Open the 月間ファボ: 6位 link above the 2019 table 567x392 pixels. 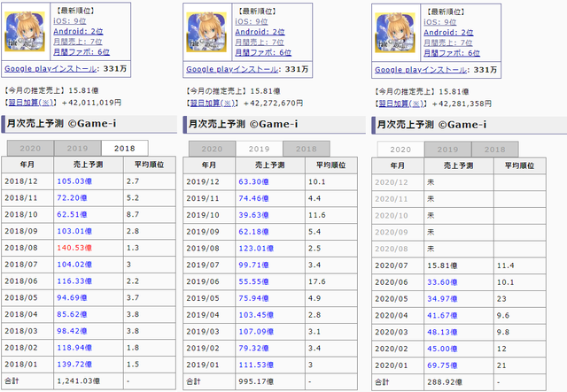tap(263, 53)
